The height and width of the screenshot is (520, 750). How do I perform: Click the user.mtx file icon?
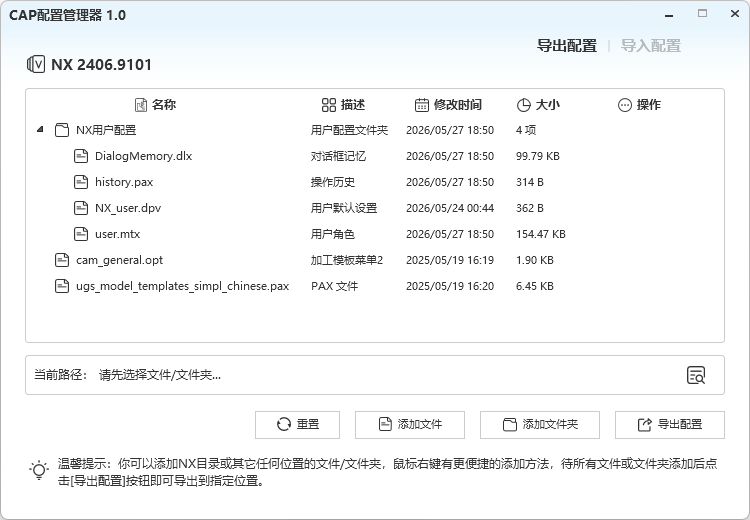[81, 234]
